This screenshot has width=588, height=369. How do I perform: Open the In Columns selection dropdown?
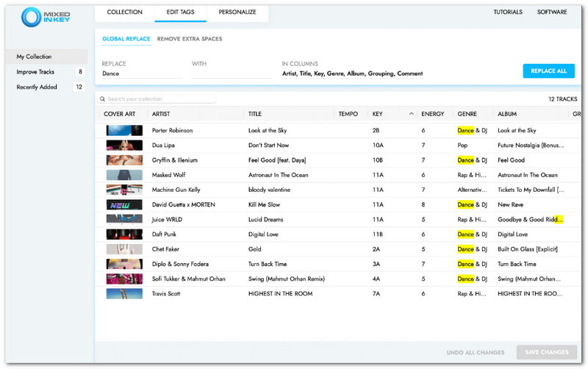[x=352, y=74]
